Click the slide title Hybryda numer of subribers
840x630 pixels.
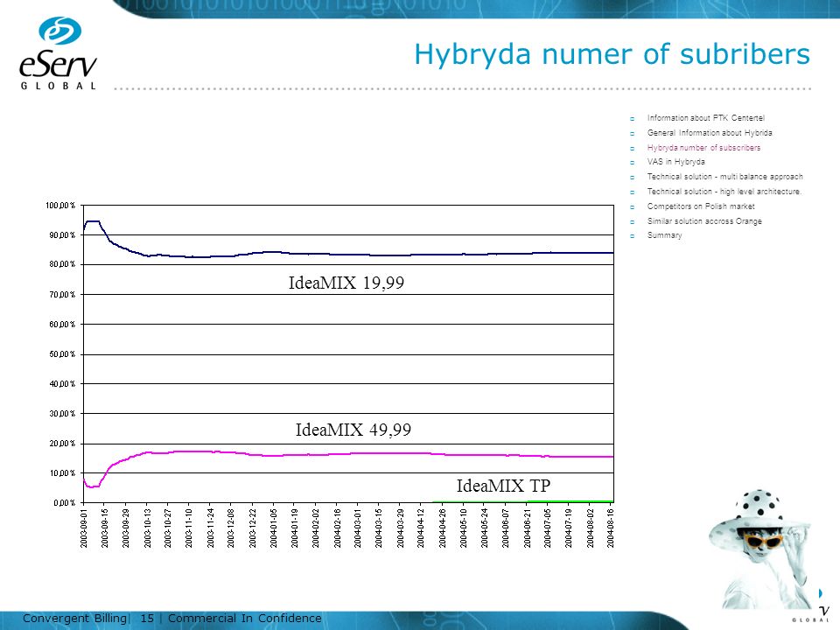tap(612, 54)
